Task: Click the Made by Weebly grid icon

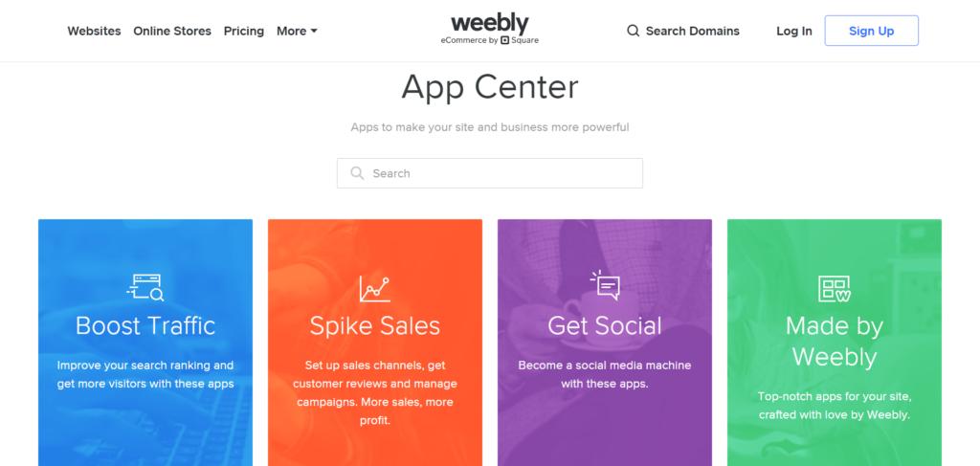Action: tap(835, 289)
